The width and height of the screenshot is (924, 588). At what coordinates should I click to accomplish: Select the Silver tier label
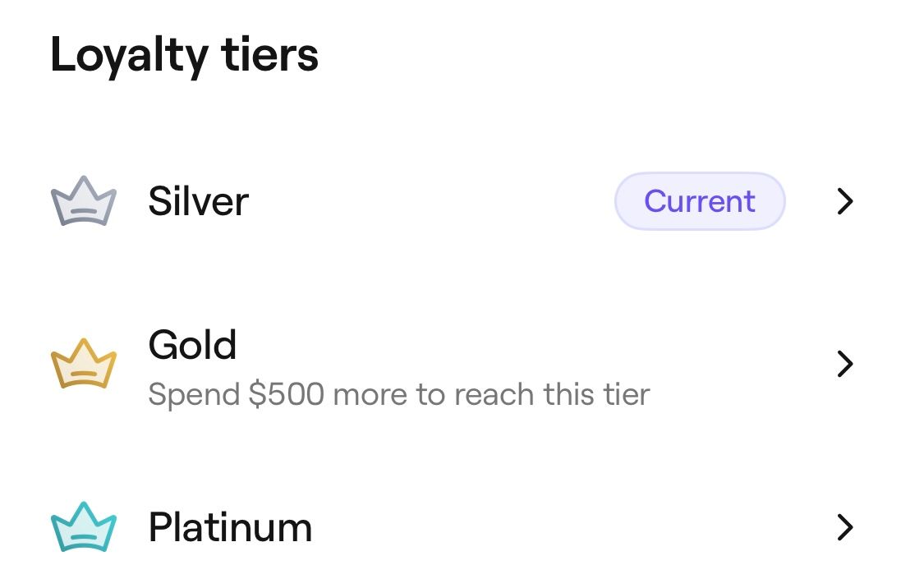198,201
